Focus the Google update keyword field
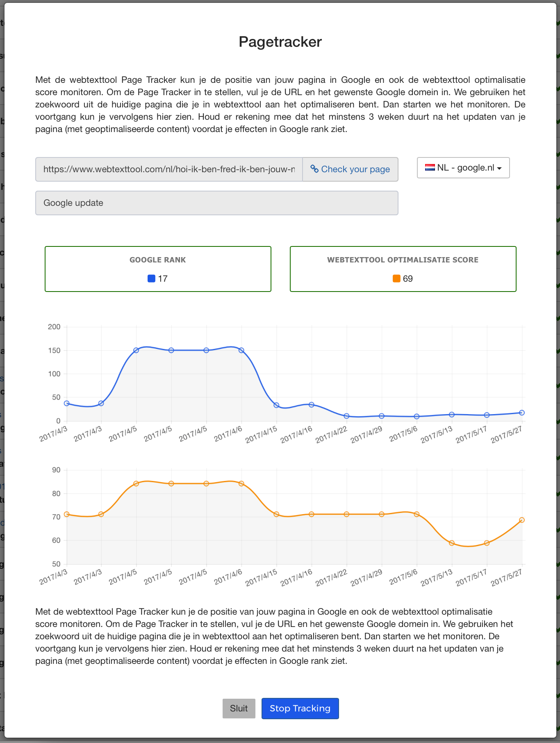The width and height of the screenshot is (560, 743). point(217,203)
